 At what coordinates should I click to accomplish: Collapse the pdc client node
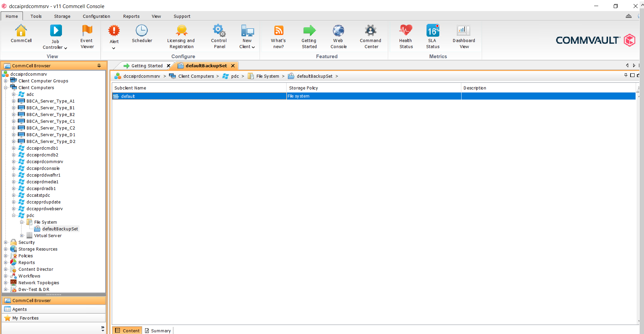pyautogui.click(x=14, y=215)
